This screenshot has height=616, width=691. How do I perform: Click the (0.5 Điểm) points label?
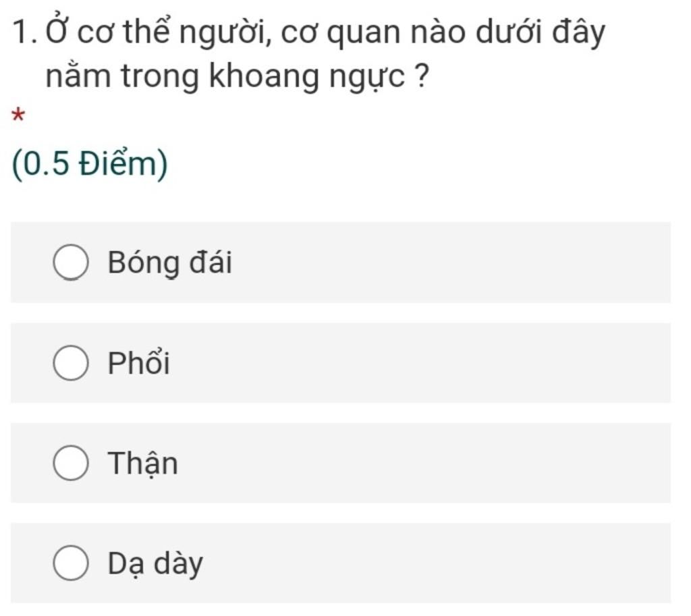[90, 165]
